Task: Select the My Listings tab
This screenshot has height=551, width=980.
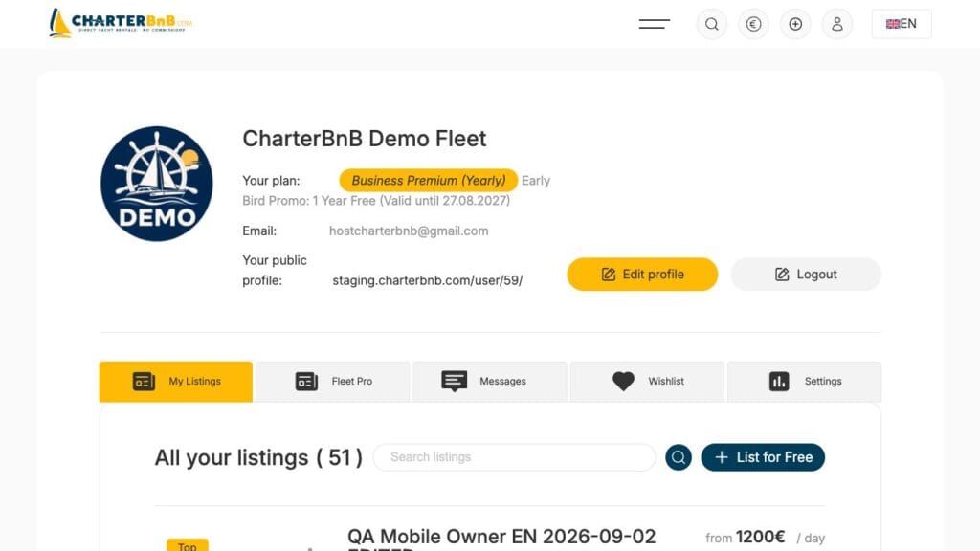Action: pyautogui.click(x=176, y=381)
